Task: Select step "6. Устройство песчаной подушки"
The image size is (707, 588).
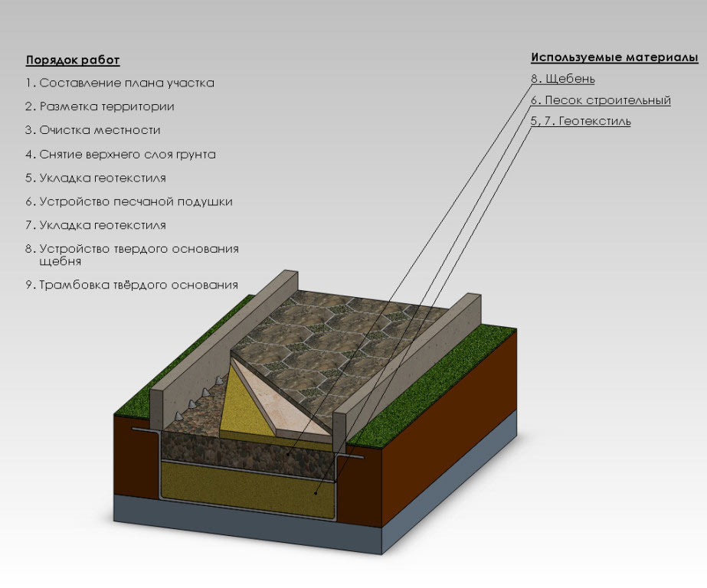Action: 129,201
